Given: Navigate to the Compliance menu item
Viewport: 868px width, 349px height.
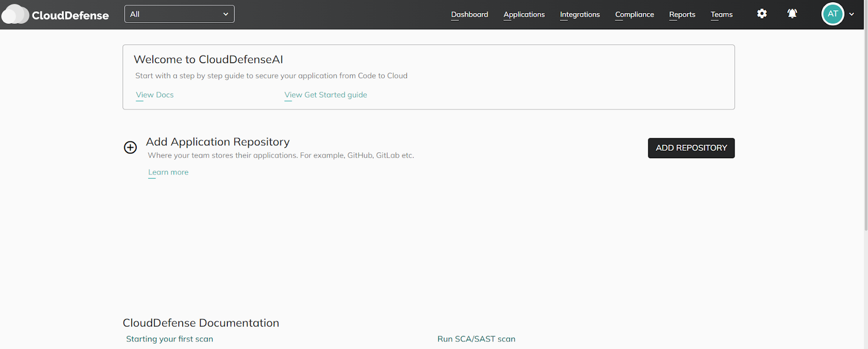Looking at the screenshot, I should tap(635, 15).
